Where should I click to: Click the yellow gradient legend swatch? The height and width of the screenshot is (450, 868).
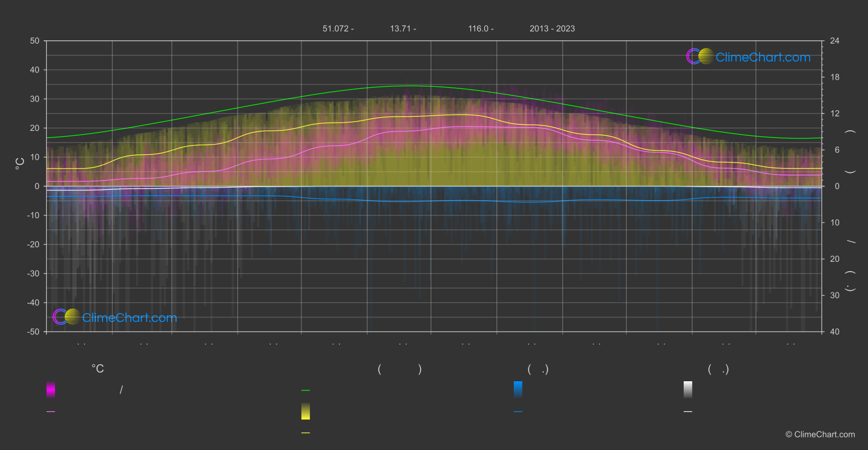[x=306, y=411]
